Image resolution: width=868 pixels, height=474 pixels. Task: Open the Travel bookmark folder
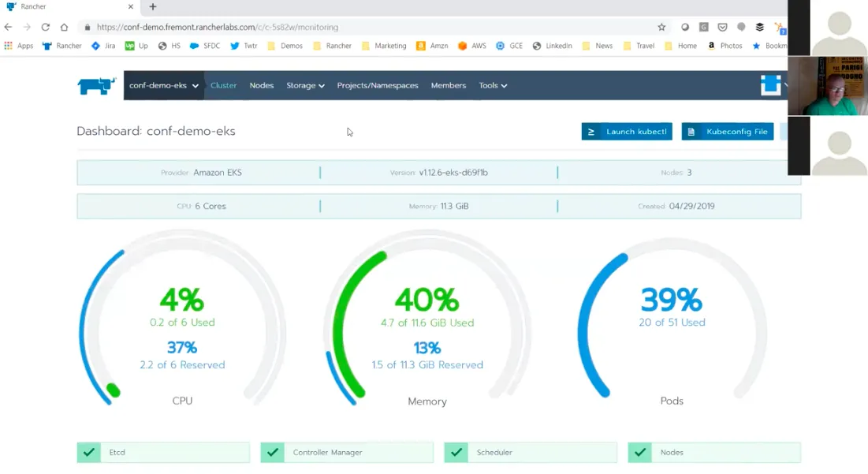(x=639, y=46)
